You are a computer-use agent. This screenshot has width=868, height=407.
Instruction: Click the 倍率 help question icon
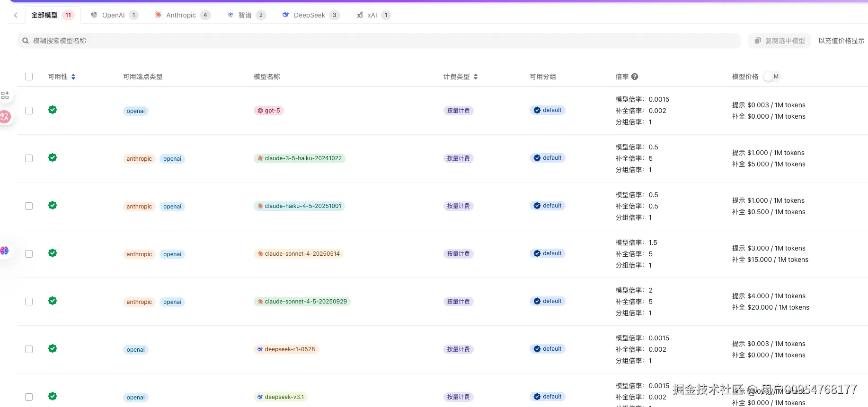point(635,77)
